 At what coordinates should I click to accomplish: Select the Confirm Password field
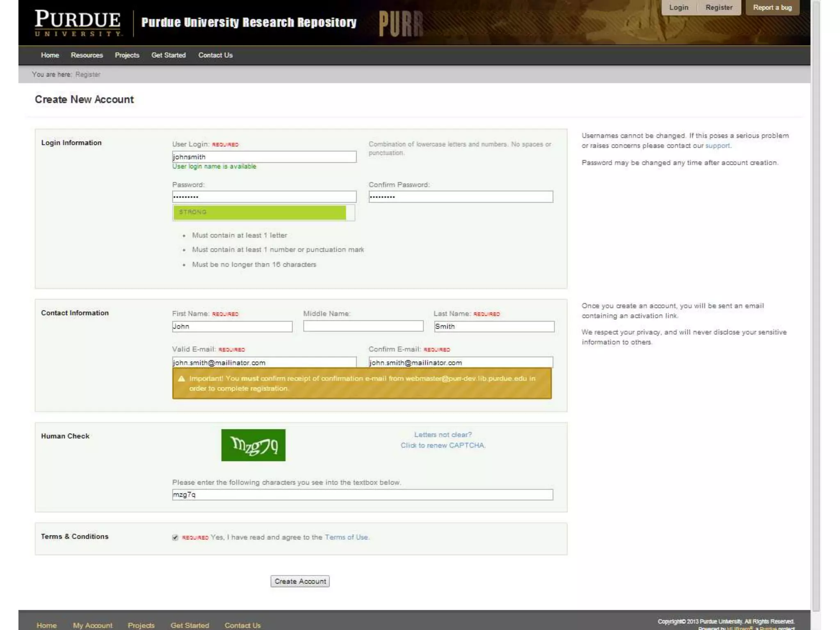coord(460,196)
